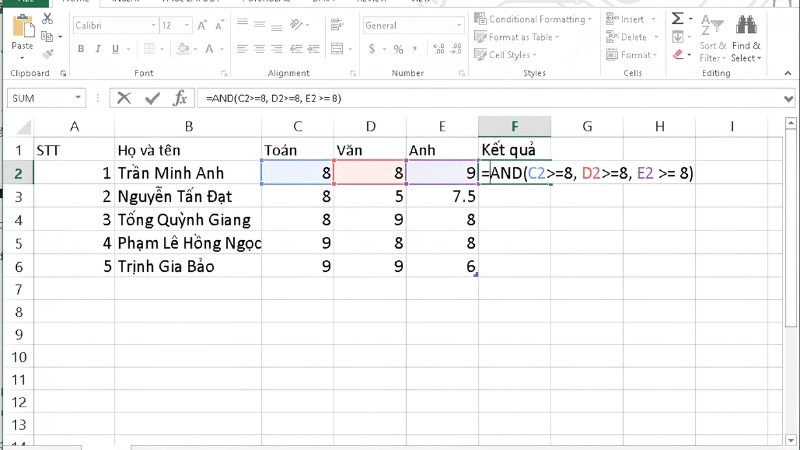Expand the formula bar chevron
Viewport: 800px width, 450px height.
click(x=789, y=99)
